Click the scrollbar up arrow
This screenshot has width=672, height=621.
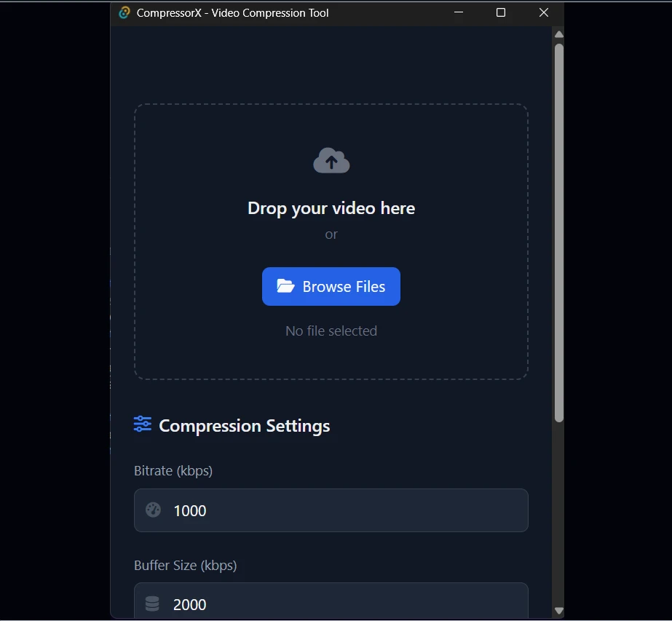click(x=558, y=33)
